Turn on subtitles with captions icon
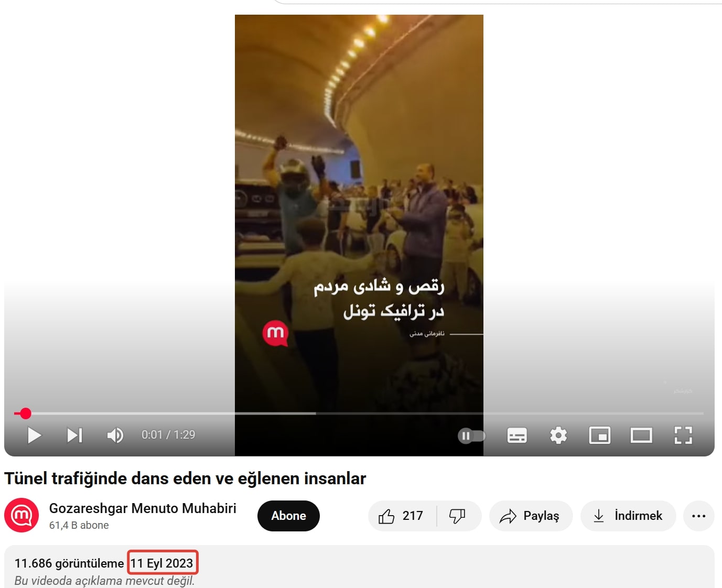Screen dimensions: 722x588 pyautogui.click(x=517, y=435)
